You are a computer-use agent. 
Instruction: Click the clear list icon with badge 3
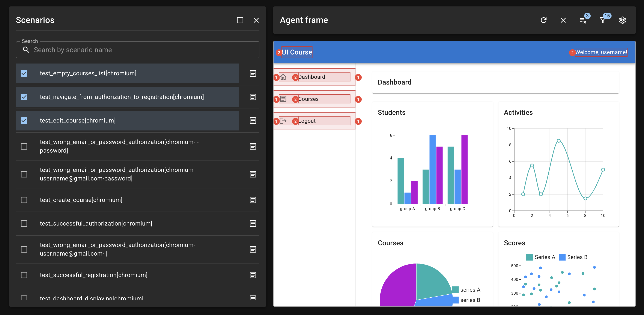tap(583, 20)
